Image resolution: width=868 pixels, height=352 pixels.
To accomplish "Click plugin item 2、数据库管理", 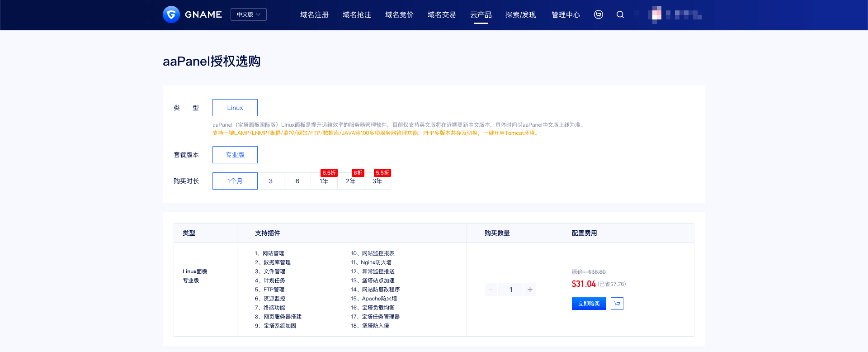I will pyautogui.click(x=273, y=262).
